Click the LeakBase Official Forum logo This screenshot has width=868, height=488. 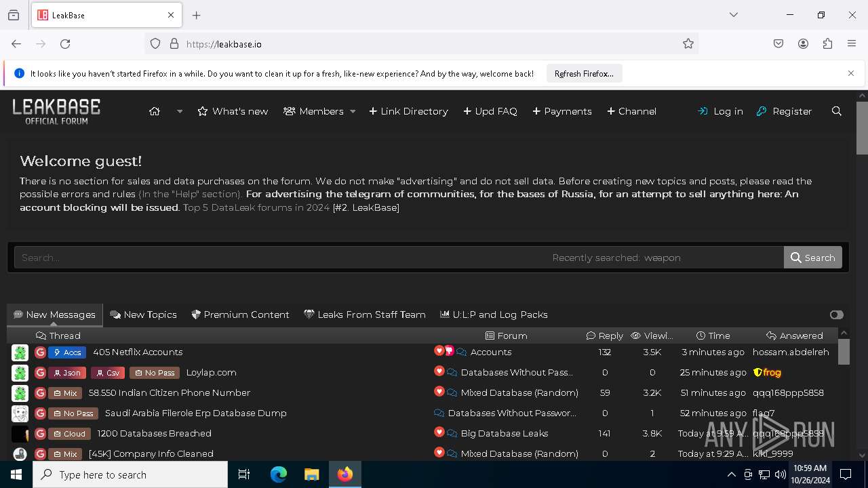[x=56, y=111]
